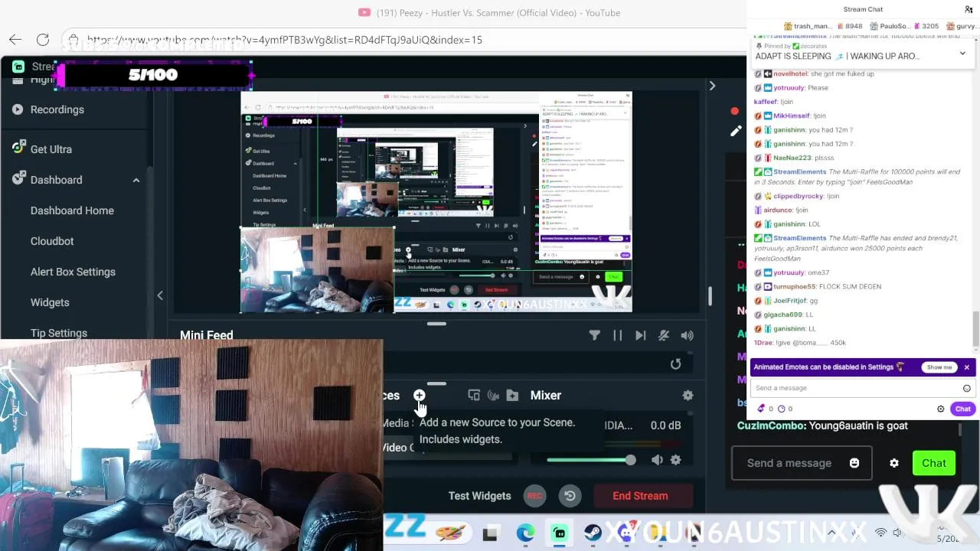Image resolution: width=980 pixels, height=551 pixels.
Task: Open the Mixer settings gear
Action: (688, 395)
